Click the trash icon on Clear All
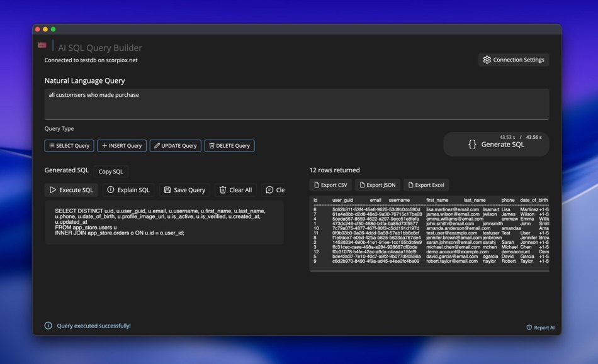The image size is (598, 364). click(222, 189)
